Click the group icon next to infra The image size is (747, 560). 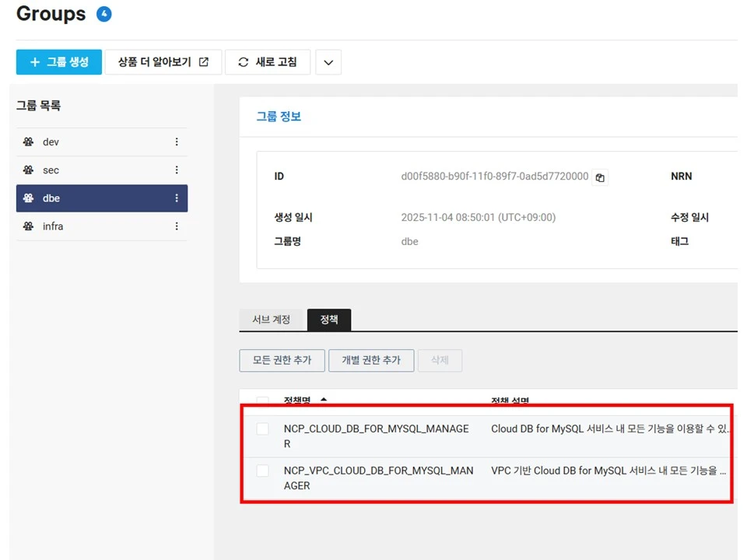pos(28,226)
